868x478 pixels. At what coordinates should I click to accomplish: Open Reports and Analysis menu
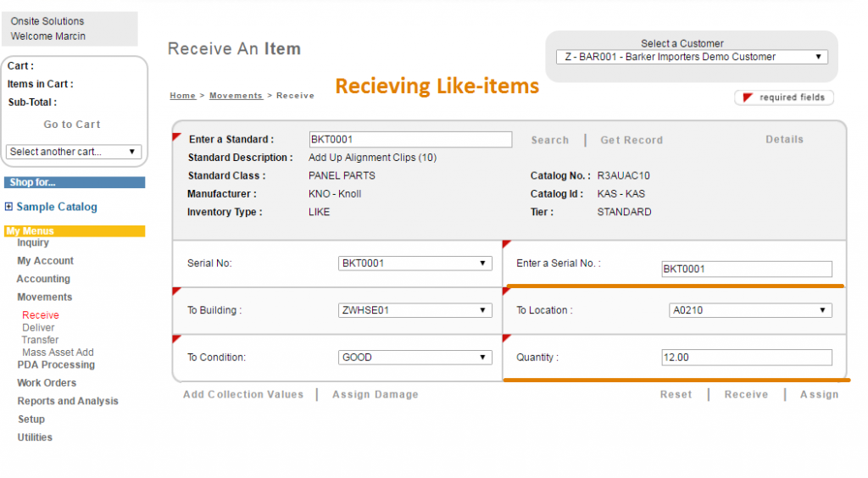pyautogui.click(x=68, y=402)
